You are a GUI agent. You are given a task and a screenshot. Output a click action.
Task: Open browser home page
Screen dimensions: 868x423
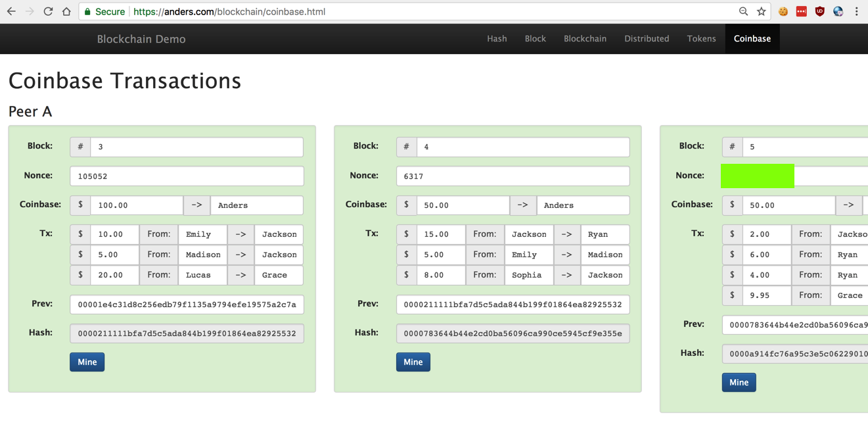click(66, 11)
